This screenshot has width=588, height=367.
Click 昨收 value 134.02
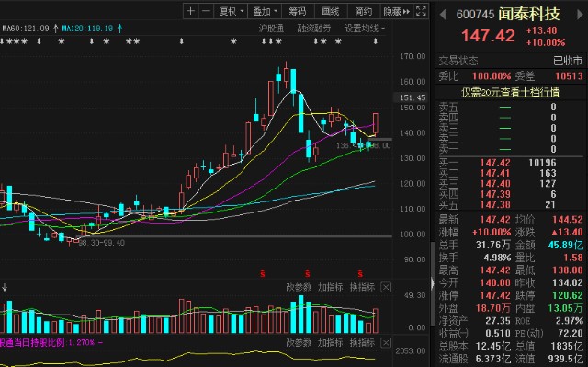point(568,282)
